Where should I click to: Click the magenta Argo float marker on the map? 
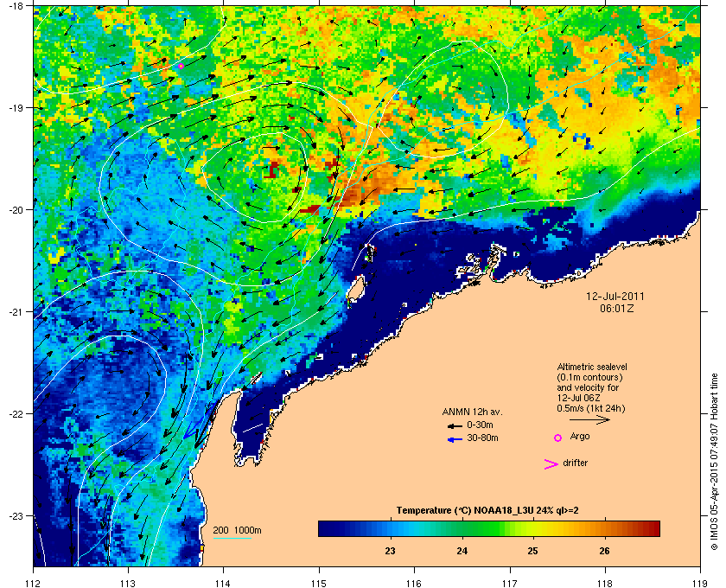[181, 67]
